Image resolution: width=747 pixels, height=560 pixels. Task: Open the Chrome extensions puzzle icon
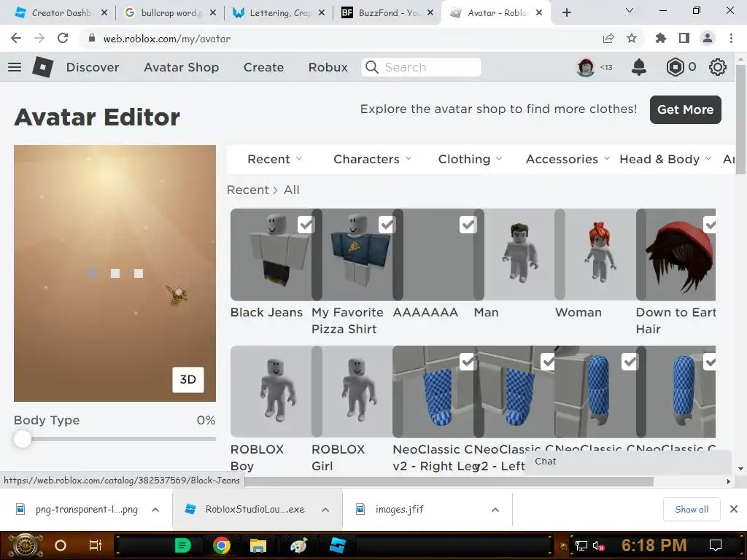click(x=661, y=38)
